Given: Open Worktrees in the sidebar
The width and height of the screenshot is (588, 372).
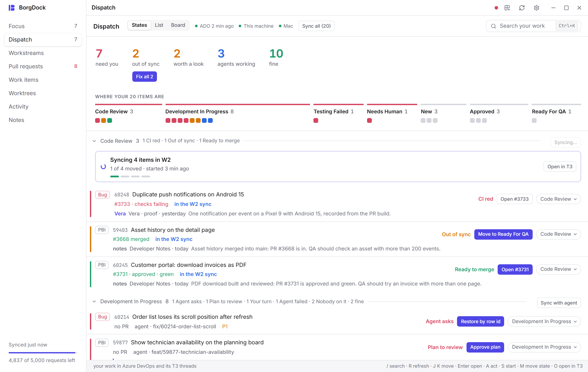Looking at the screenshot, I should pos(43,93).
